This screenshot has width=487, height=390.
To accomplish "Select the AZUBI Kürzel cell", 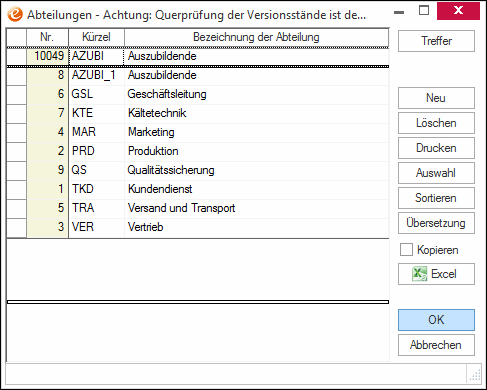I will [x=96, y=56].
